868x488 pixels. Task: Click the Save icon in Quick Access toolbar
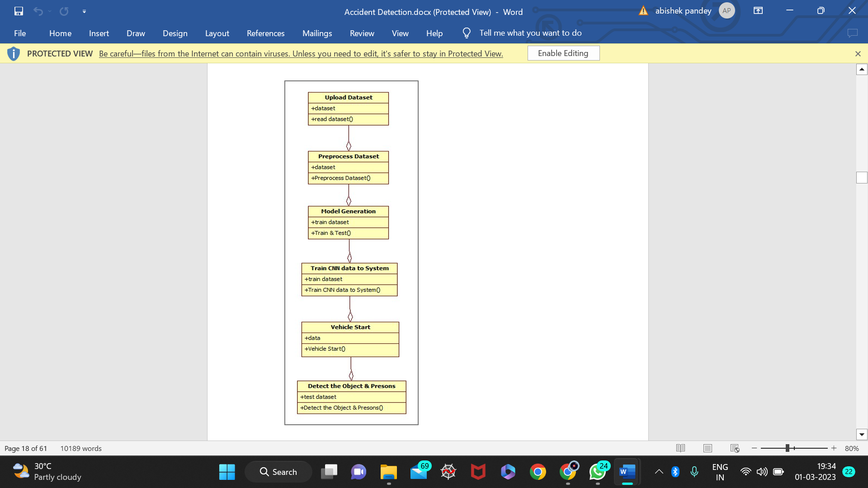tap(19, 10)
